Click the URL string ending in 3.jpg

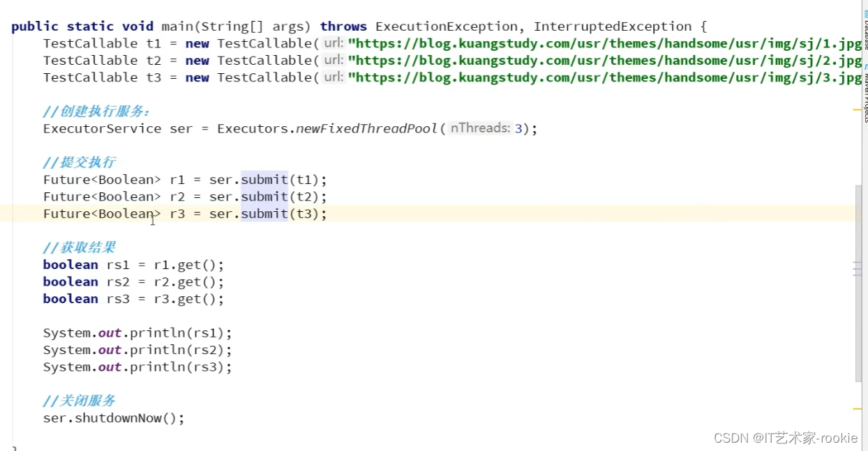pyautogui.click(x=605, y=77)
